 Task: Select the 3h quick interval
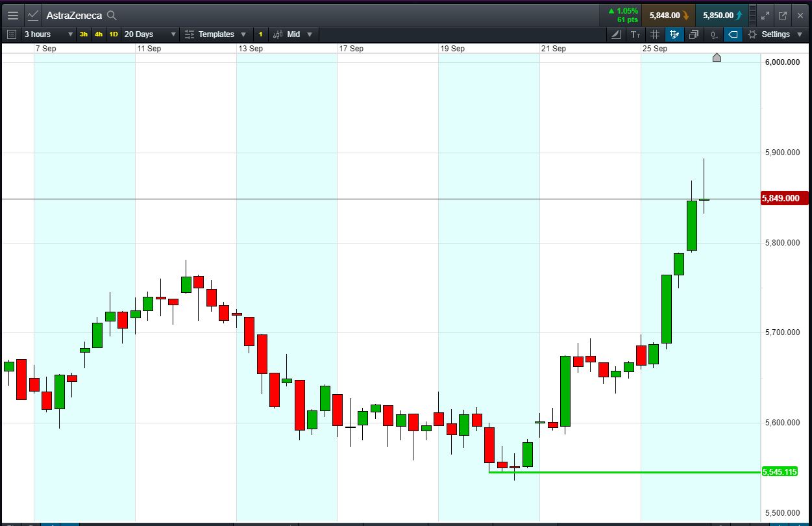pyautogui.click(x=84, y=34)
